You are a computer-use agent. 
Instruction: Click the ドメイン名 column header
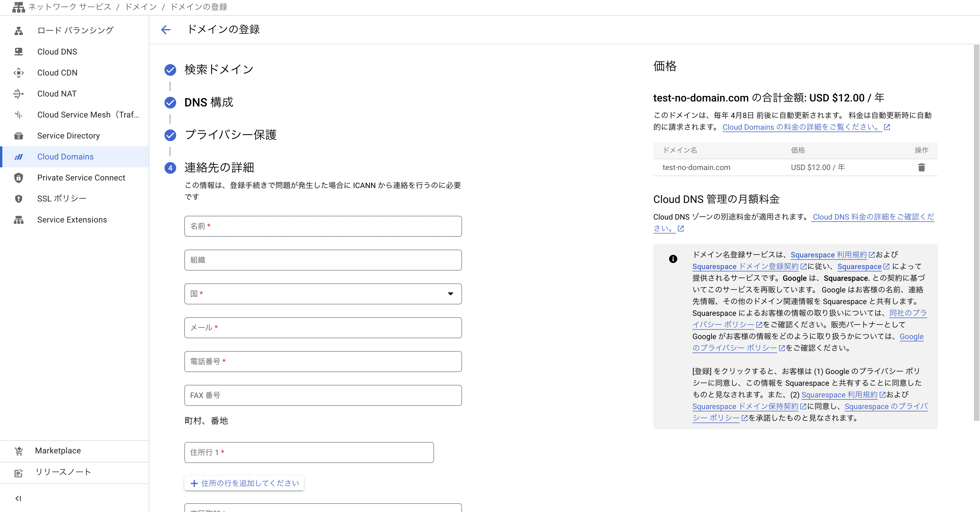pos(680,150)
